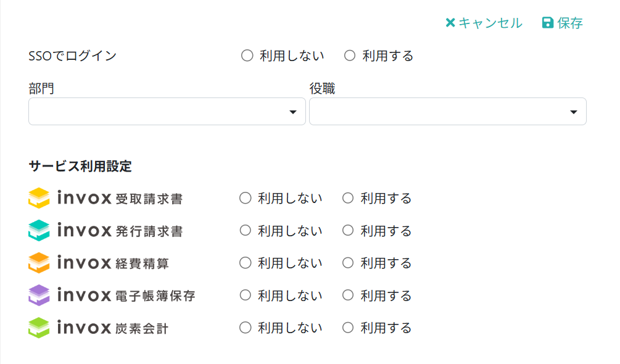Open the 部門 dropdown arrow
The height and width of the screenshot is (364, 620).
293,112
